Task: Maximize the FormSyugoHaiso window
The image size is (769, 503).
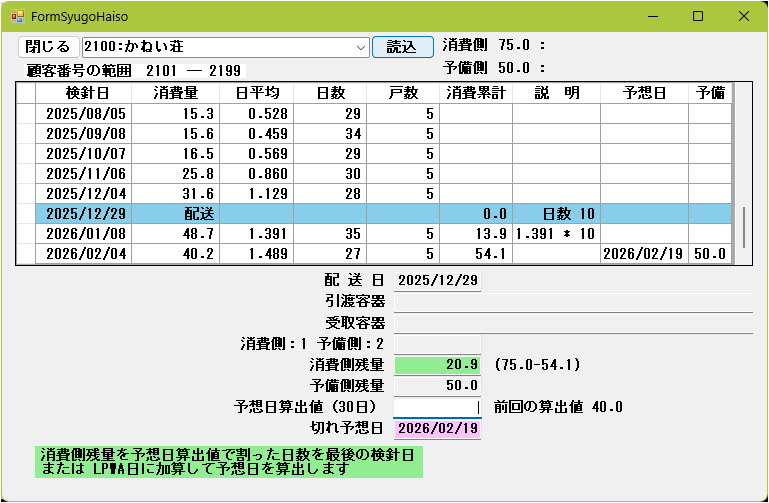Action: [698, 17]
